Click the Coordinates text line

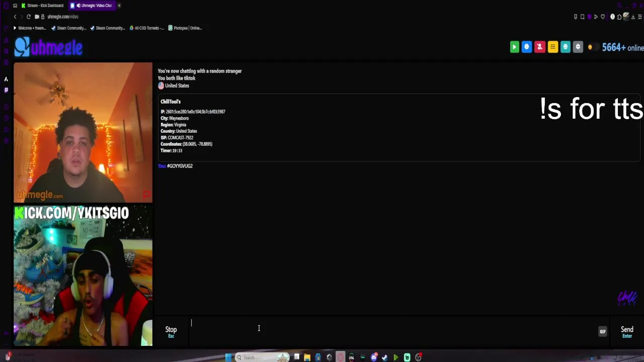tap(186, 144)
